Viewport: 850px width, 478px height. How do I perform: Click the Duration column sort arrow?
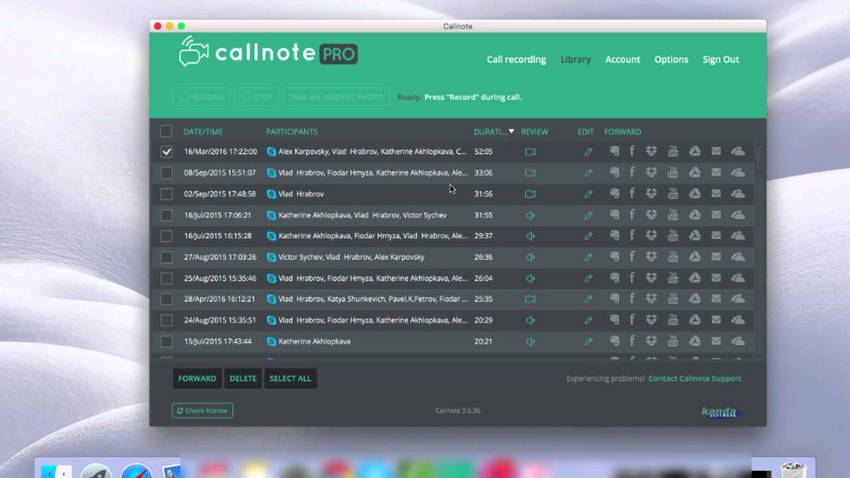tap(511, 131)
